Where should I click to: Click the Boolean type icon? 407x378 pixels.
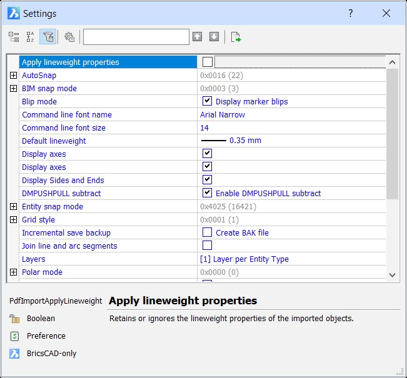[x=14, y=319]
